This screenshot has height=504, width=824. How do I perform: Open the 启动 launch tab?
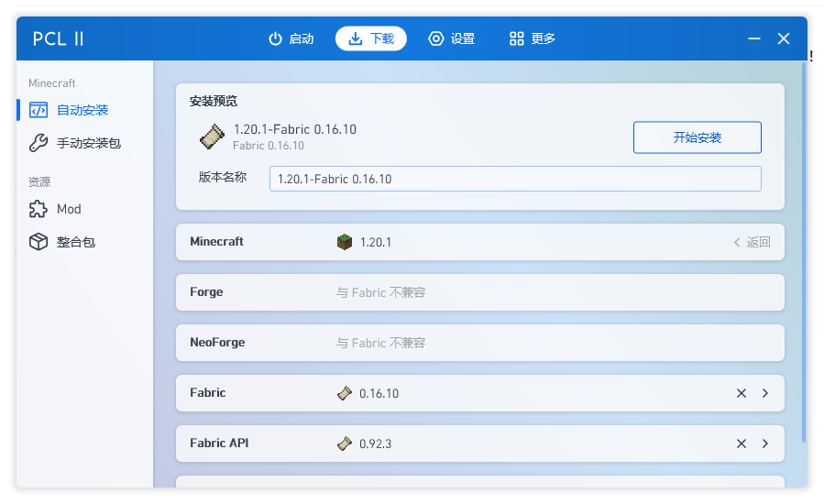point(291,38)
